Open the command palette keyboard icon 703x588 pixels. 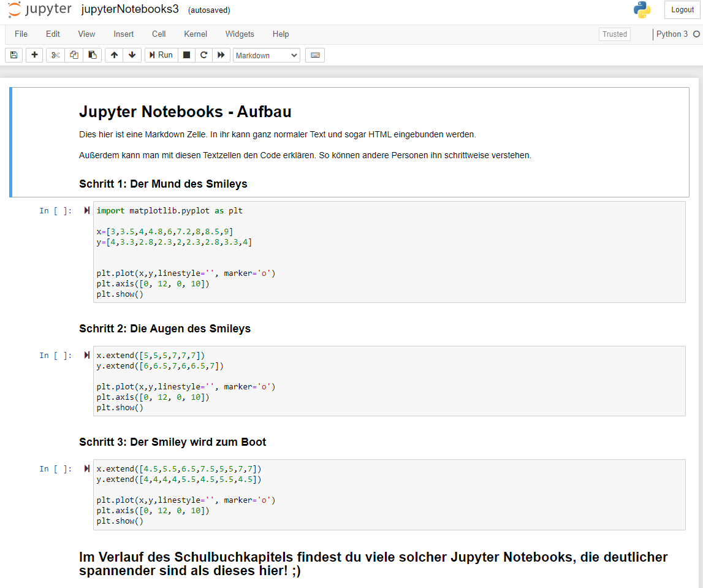[315, 55]
